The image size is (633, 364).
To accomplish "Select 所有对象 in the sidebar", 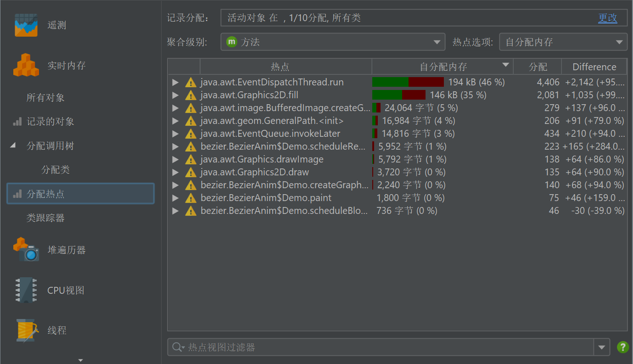I will [x=45, y=98].
